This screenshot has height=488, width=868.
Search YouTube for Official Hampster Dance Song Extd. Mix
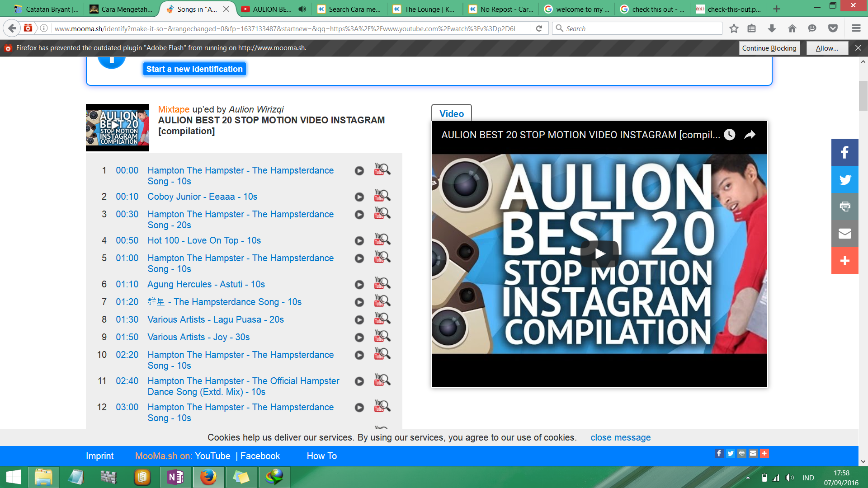point(382,380)
